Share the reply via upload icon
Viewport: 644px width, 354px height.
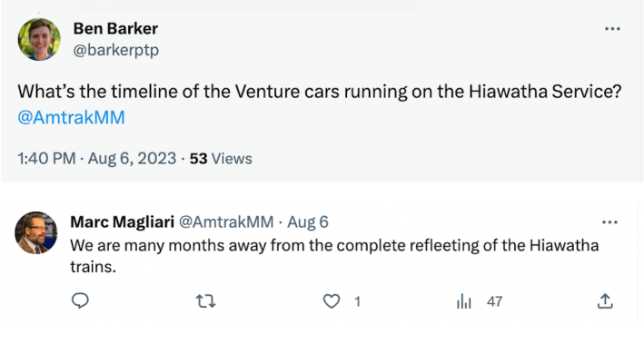(x=605, y=301)
